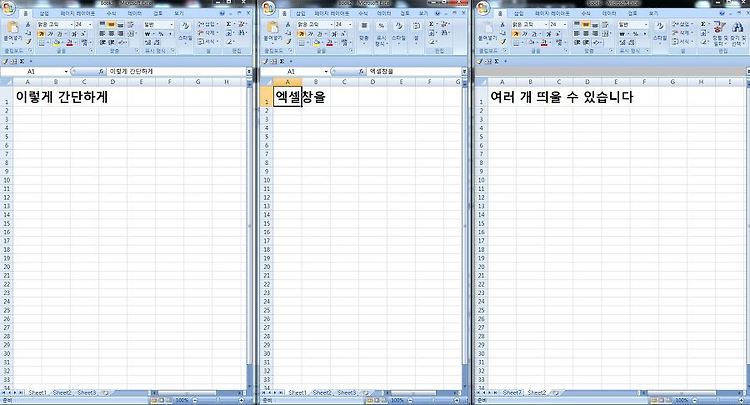
Task: Click the Borders icon in the left window
Action: tap(42, 43)
